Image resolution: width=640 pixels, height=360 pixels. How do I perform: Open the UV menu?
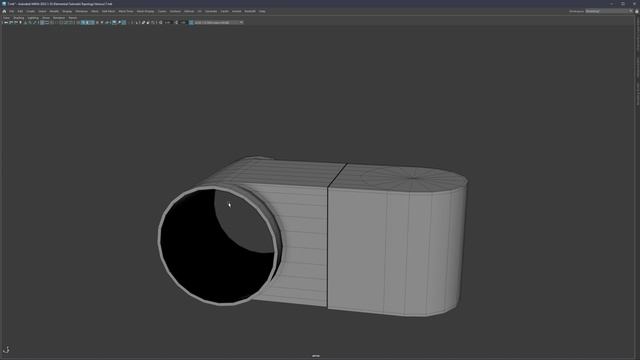pos(200,11)
